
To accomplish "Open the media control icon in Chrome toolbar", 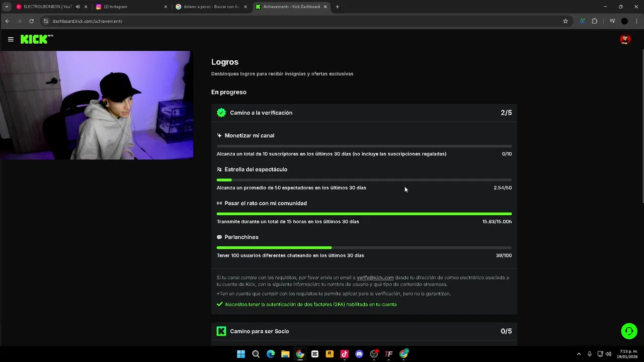I will point(612,21).
